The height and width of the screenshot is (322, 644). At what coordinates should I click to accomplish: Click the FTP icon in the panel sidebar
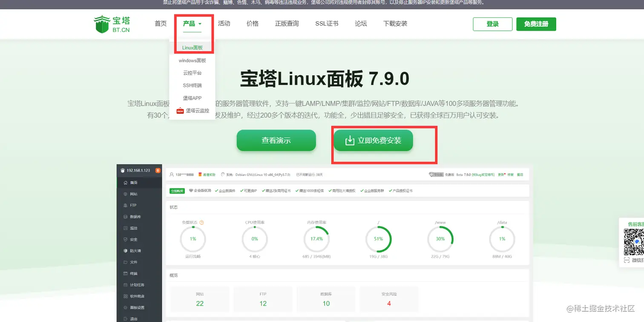click(x=125, y=205)
